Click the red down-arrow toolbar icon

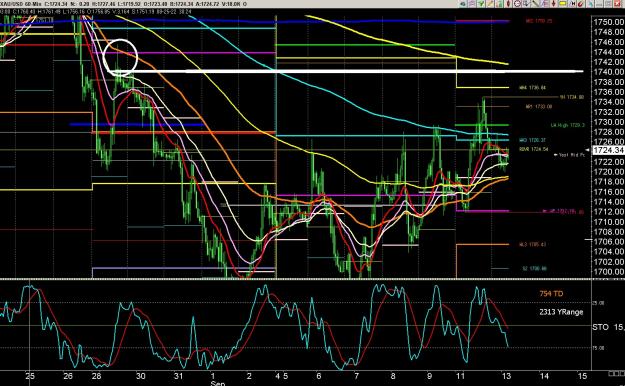(x=554, y=4)
